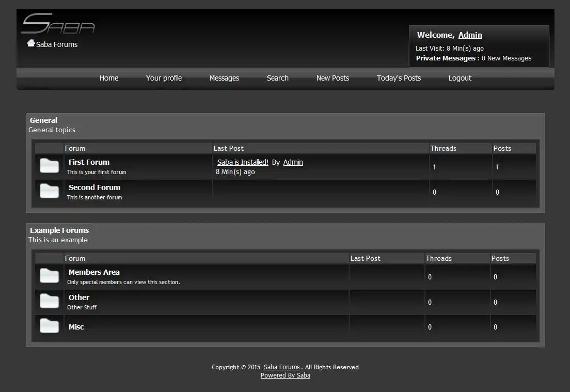Screen dimensions: 570x392
Task: Click the Second Forum folder icon
Action: coord(49,191)
